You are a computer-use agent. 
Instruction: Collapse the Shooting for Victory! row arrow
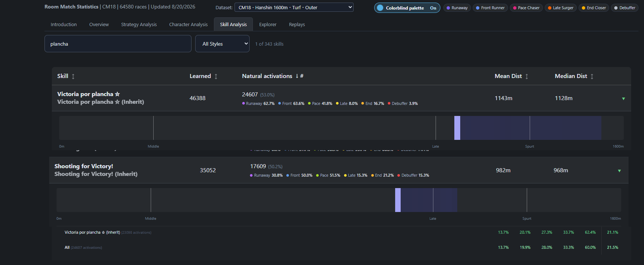(619, 171)
